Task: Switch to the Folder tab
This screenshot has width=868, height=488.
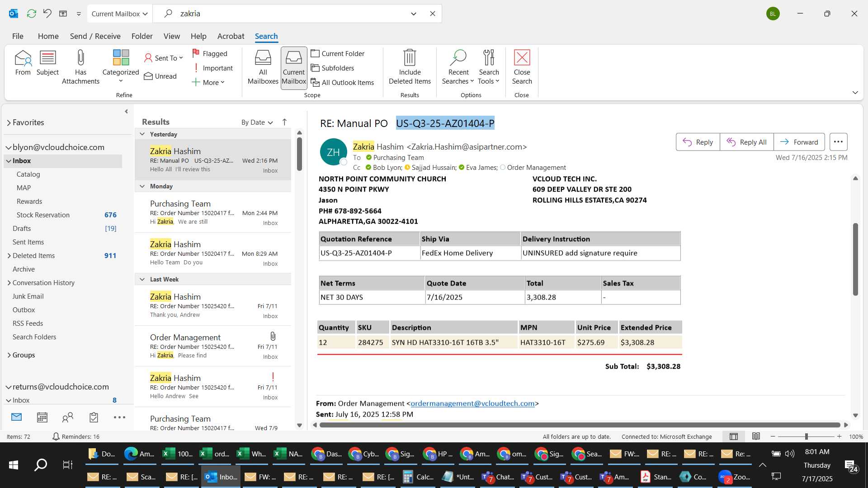Action: tap(142, 36)
